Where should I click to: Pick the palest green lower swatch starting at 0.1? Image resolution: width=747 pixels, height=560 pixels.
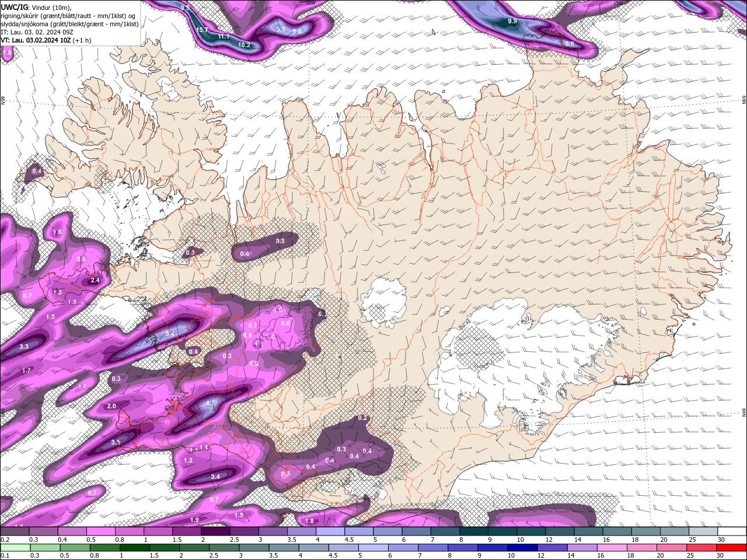tap(15, 548)
